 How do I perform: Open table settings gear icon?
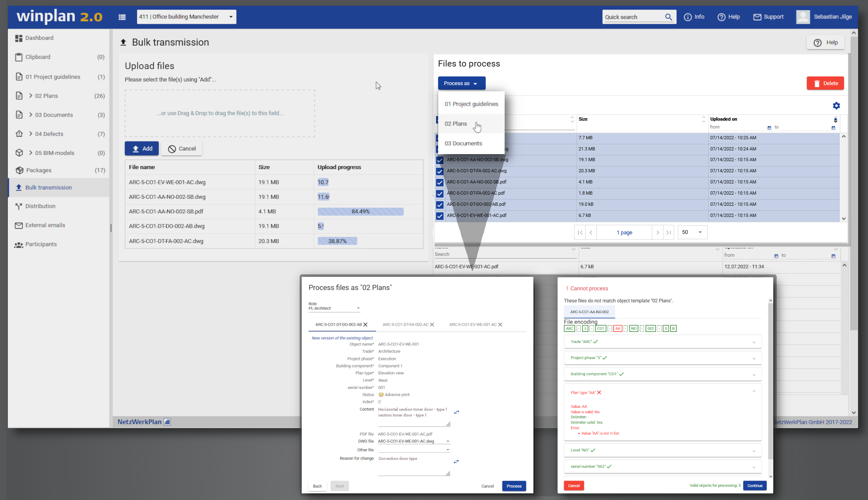pyautogui.click(x=836, y=106)
